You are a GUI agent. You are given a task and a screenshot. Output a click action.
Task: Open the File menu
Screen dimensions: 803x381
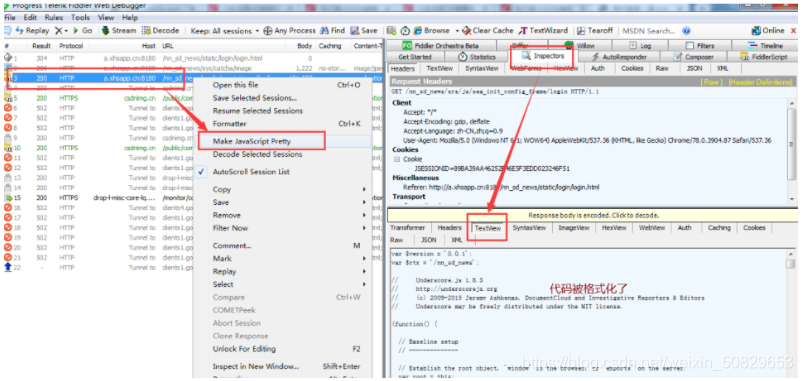pos(10,17)
